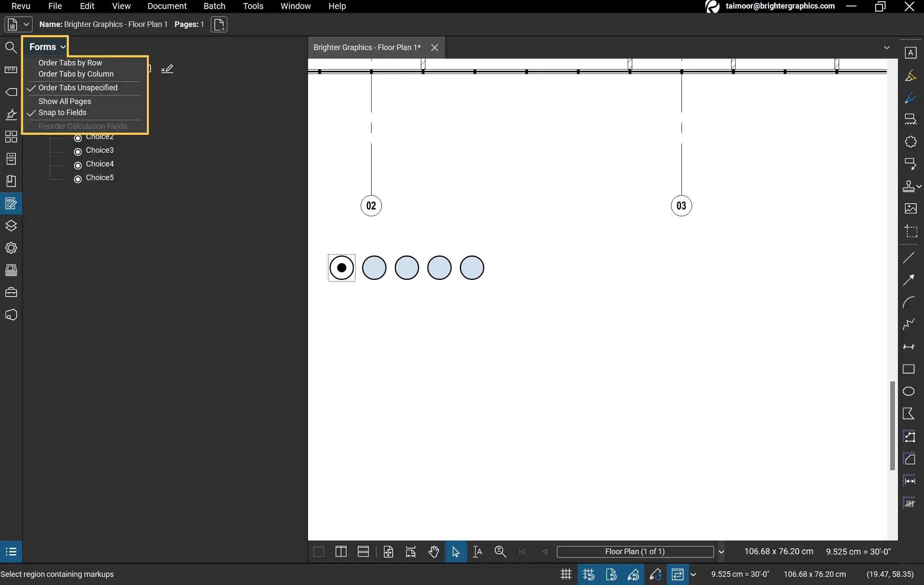Open the Tools menu
This screenshot has width=924, height=585.
click(x=253, y=6)
